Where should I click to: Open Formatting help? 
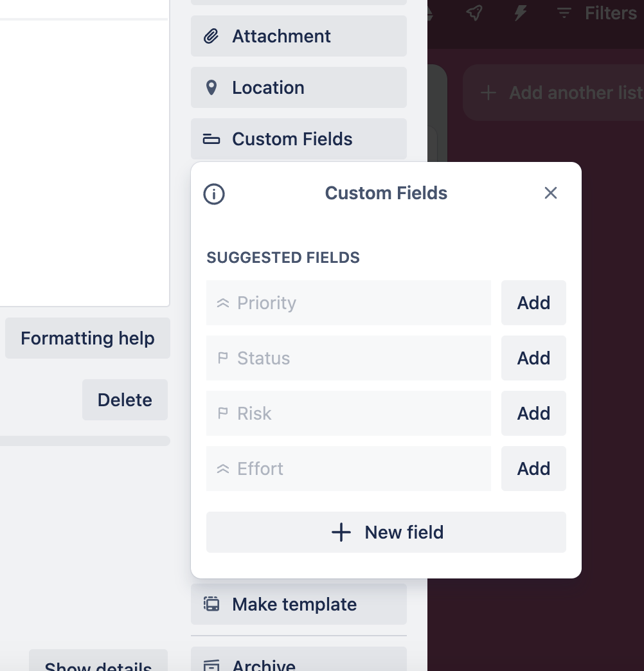(x=87, y=338)
